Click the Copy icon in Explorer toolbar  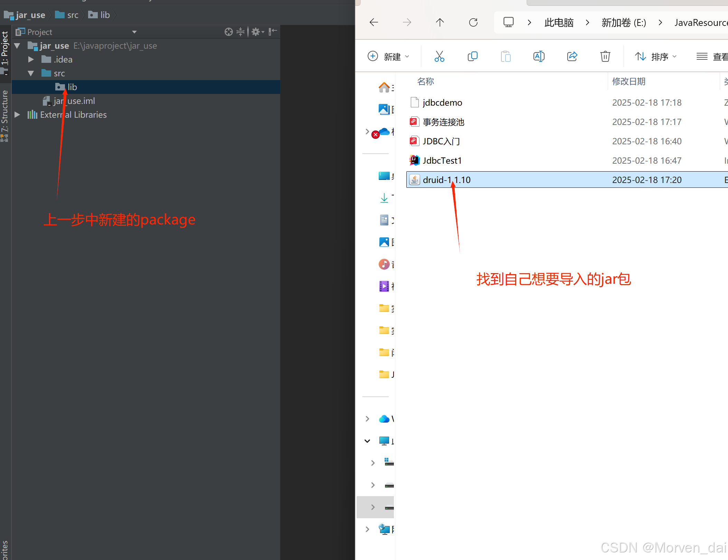[472, 56]
